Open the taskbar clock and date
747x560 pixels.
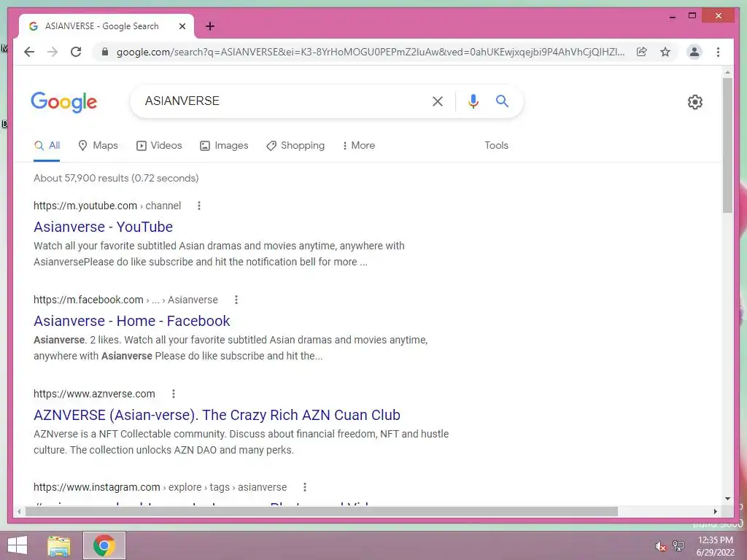tap(715, 546)
